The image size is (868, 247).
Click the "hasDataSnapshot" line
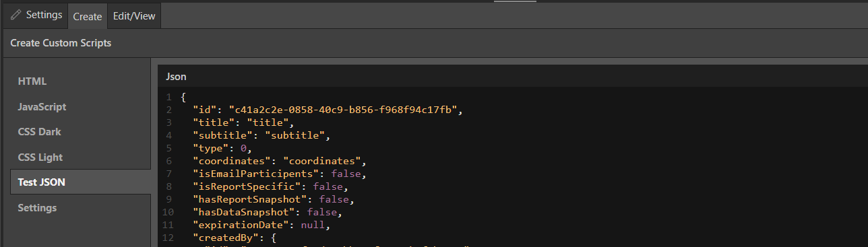tap(267, 212)
